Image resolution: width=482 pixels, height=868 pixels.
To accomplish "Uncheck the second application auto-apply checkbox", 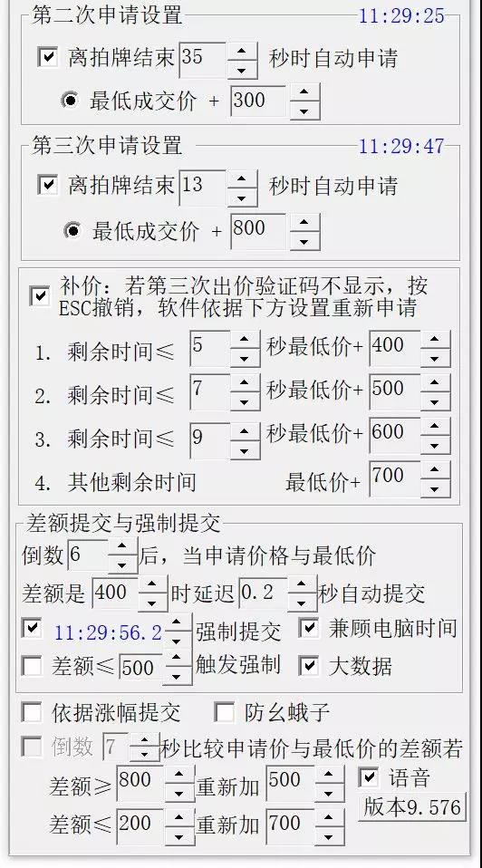I will coord(48,56).
